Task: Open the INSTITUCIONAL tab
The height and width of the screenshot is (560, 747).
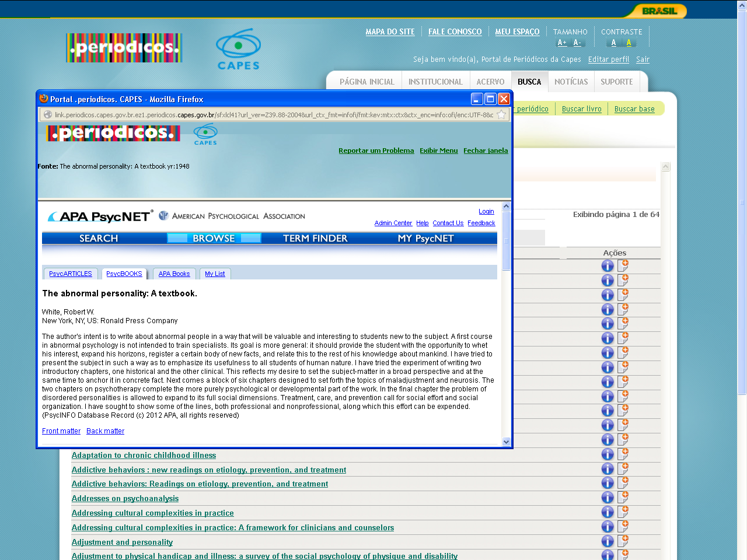Action: [x=435, y=82]
